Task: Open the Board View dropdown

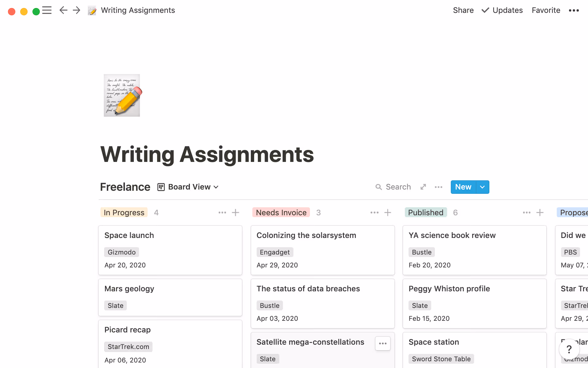Action: [188, 187]
